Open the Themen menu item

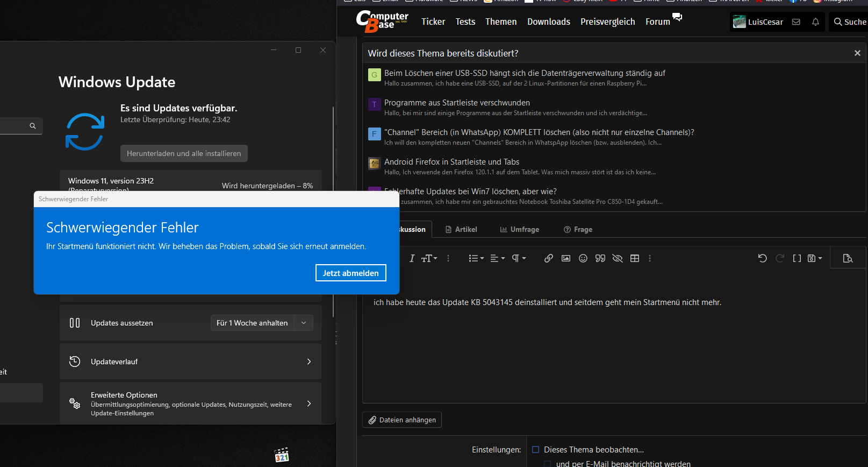tap(501, 22)
